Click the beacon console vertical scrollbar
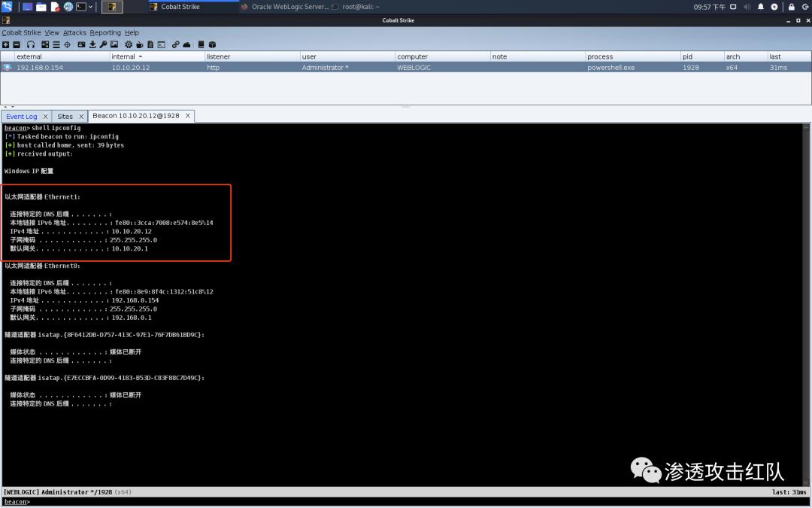 pos(806,305)
